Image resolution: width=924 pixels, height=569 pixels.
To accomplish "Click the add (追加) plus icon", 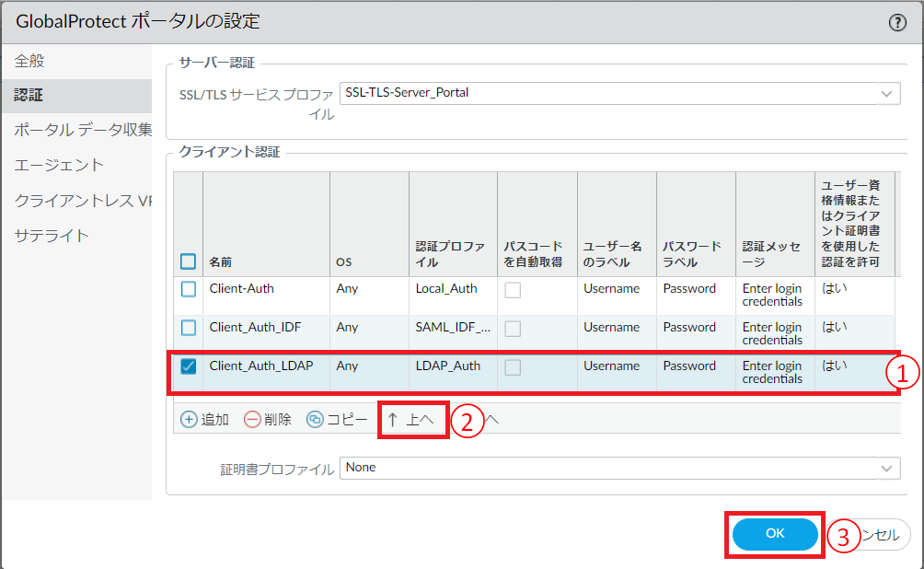I will 189,419.
